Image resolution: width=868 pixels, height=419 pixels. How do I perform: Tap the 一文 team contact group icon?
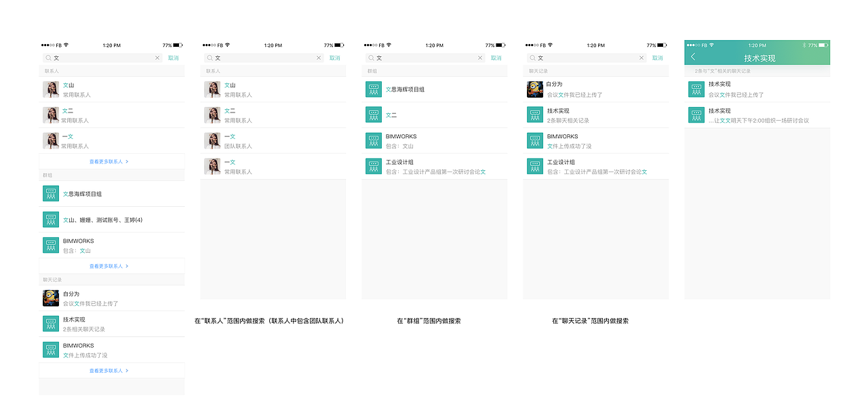pyautogui.click(x=211, y=140)
